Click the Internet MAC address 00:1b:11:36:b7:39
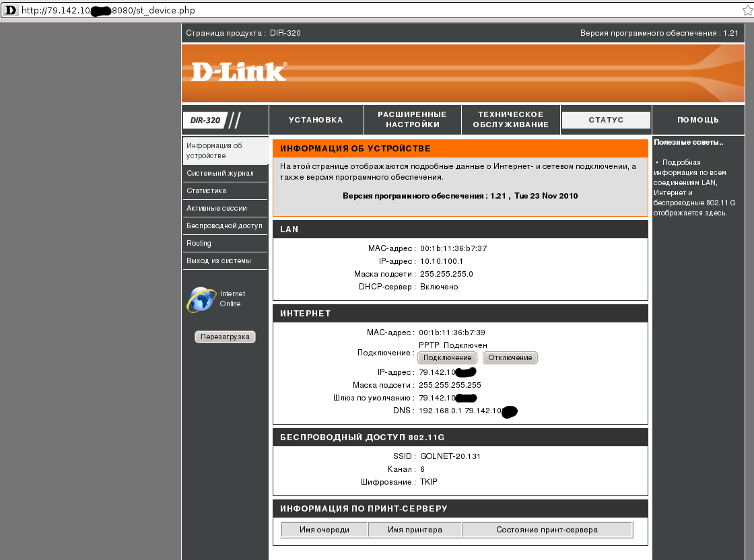 coord(452,332)
